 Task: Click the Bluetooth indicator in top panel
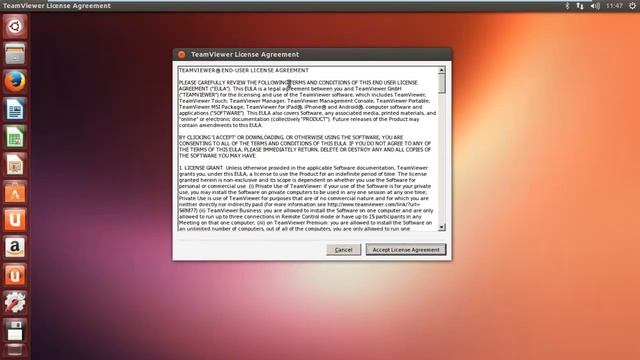tap(567, 6)
